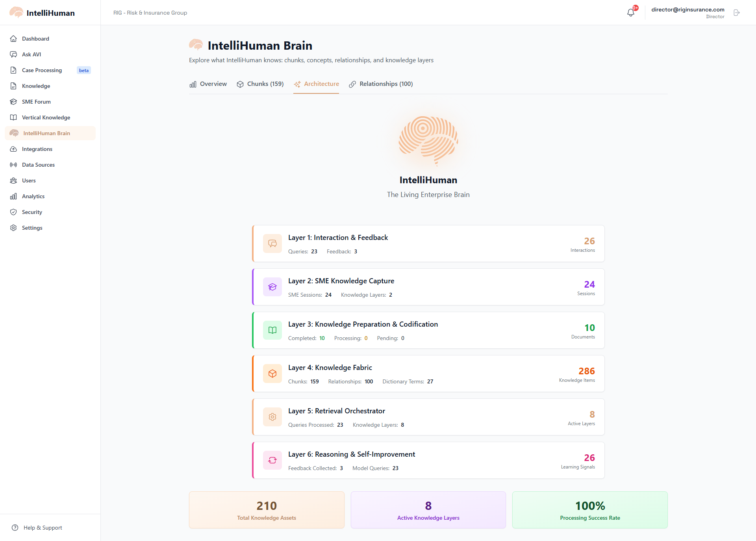
Task: Click Layer 2 graduation cap icon
Action: pos(272,287)
